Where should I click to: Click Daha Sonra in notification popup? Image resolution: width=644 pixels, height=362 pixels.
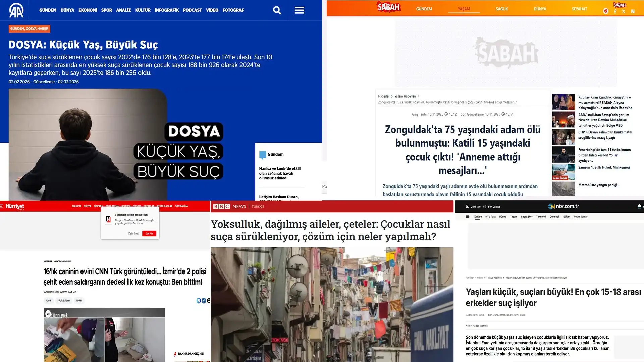(x=133, y=234)
